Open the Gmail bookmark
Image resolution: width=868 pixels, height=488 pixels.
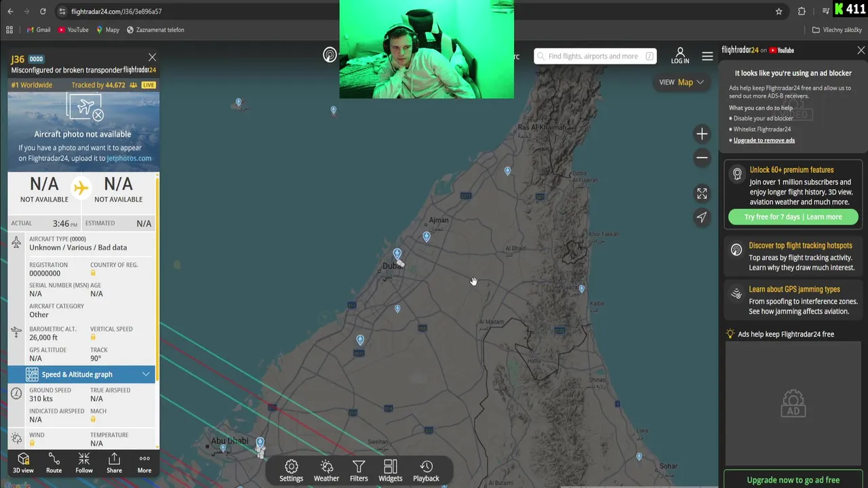38,30
